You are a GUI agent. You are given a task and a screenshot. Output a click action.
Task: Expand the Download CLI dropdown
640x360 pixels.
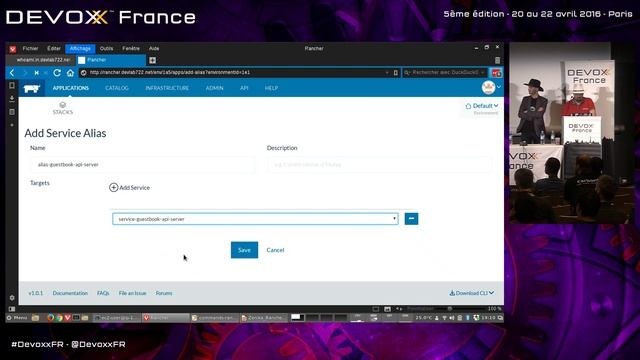click(471, 293)
